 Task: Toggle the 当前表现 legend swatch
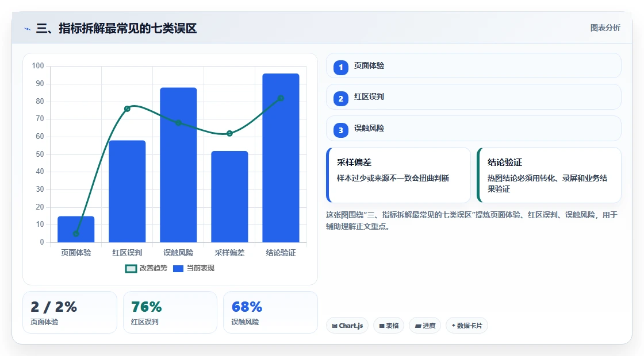(x=178, y=269)
